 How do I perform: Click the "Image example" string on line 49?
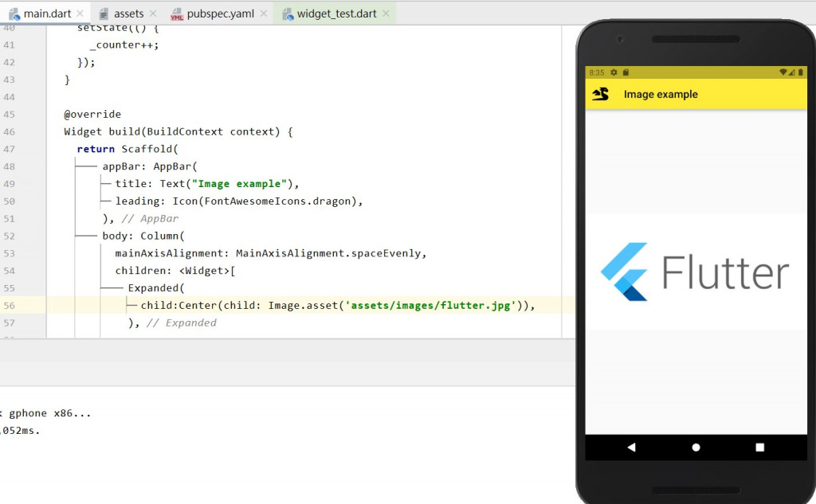click(x=239, y=184)
